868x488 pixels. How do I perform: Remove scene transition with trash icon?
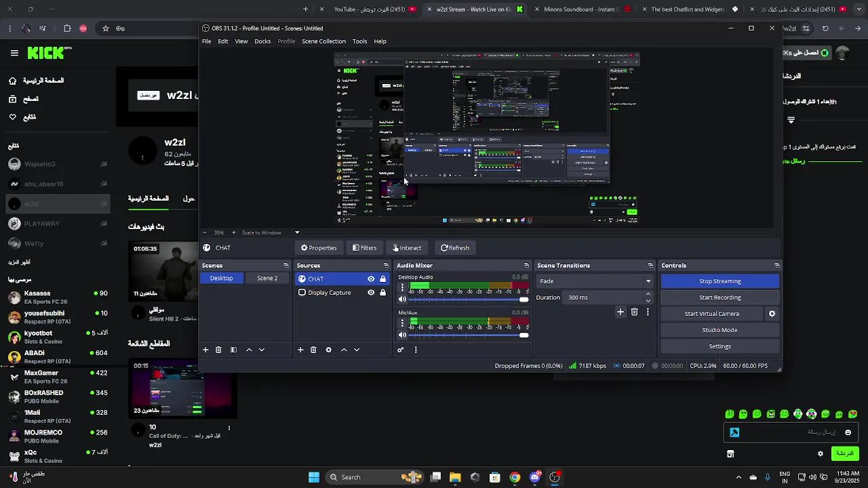click(x=635, y=312)
